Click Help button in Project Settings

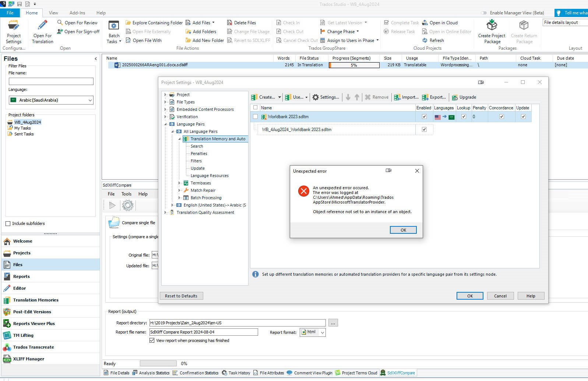(x=531, y=296)
